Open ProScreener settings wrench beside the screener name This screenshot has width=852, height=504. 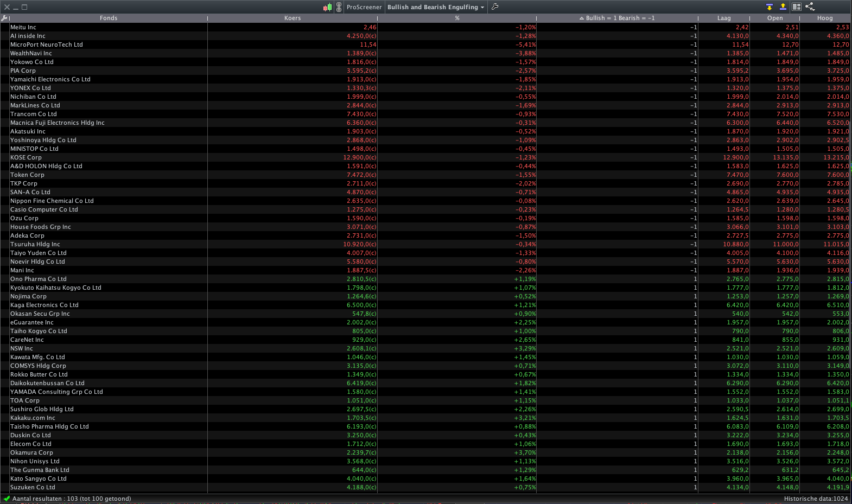[x=495, y=7]
